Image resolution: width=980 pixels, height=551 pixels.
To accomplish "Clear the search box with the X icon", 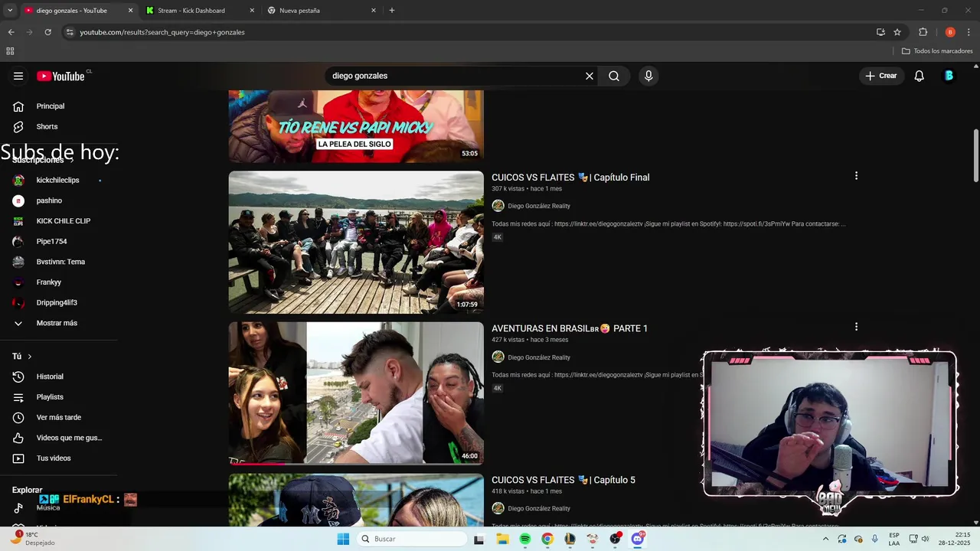I will 590,76.
